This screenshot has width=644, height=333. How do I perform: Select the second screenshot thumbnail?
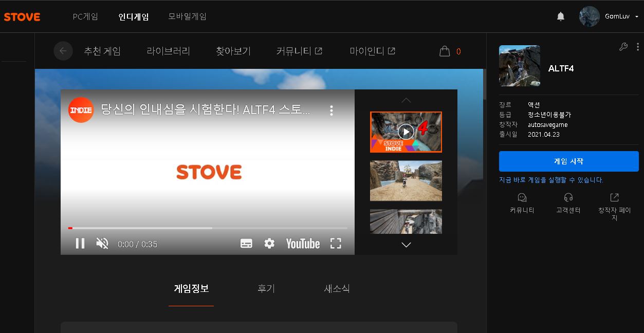(406, 180)
